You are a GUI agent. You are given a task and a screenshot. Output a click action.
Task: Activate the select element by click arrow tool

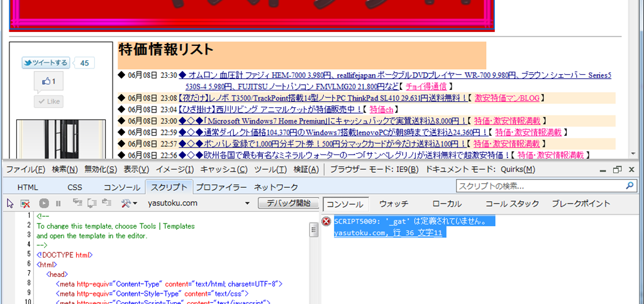(x=10, y=203)
